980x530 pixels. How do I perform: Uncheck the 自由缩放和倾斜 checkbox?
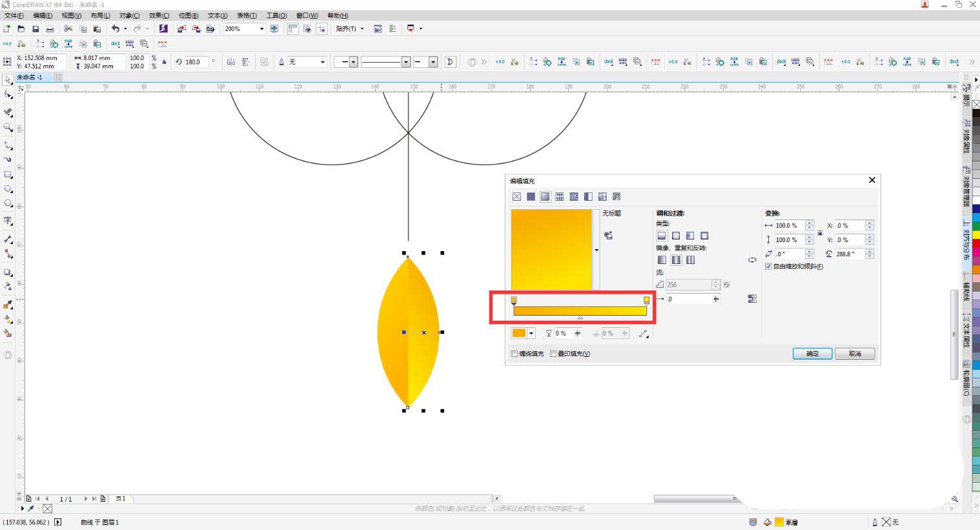(768, 267)
